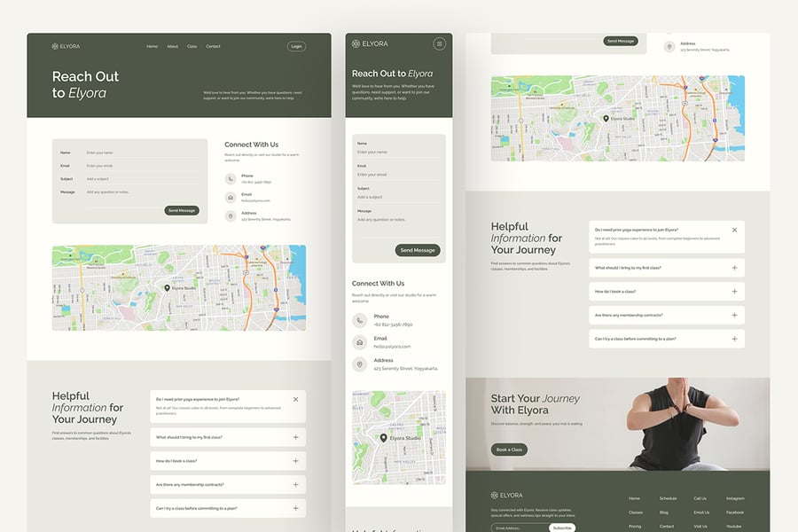Click the email envelope icon in the mobile layout
Viewport: 798px width, 532px height.
click(359, 342)
